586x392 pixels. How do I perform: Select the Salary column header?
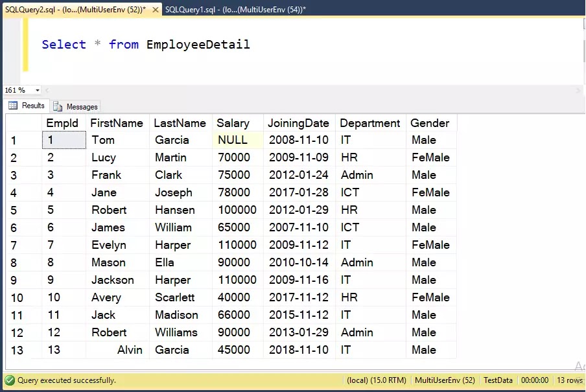(x=232, y=122)
